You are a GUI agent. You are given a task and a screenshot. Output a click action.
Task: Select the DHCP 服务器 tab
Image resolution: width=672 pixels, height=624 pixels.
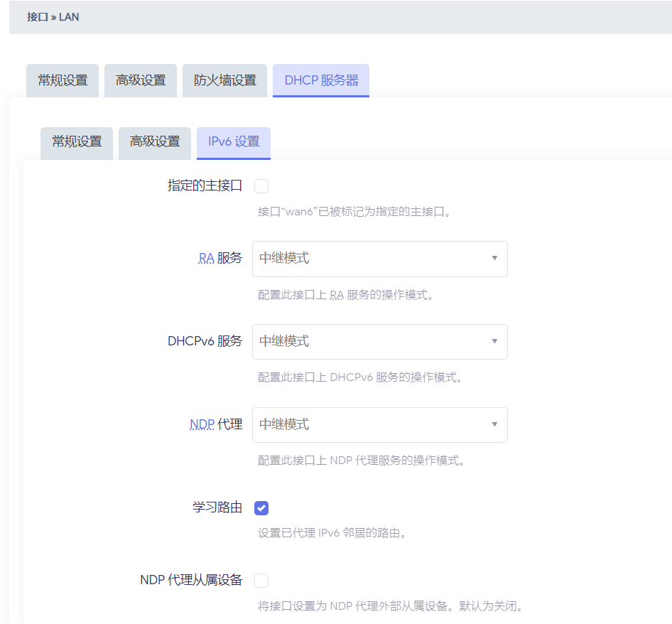(321, 80)
